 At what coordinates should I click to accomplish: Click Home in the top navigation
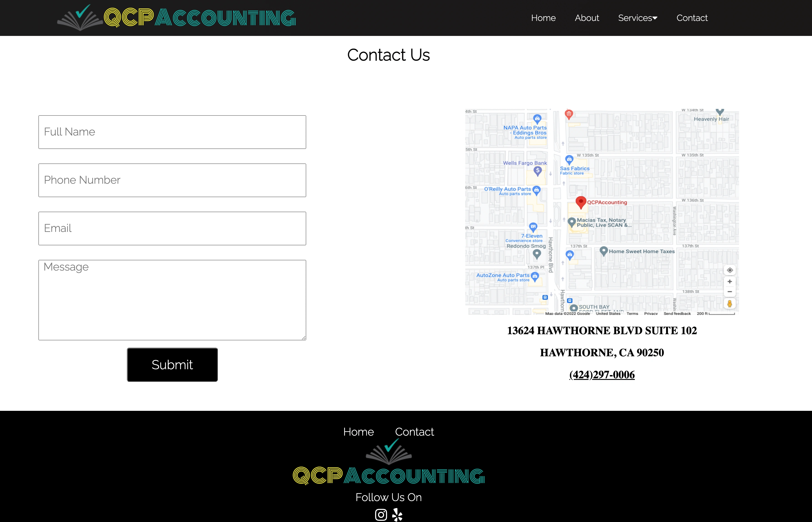point(543,18)
